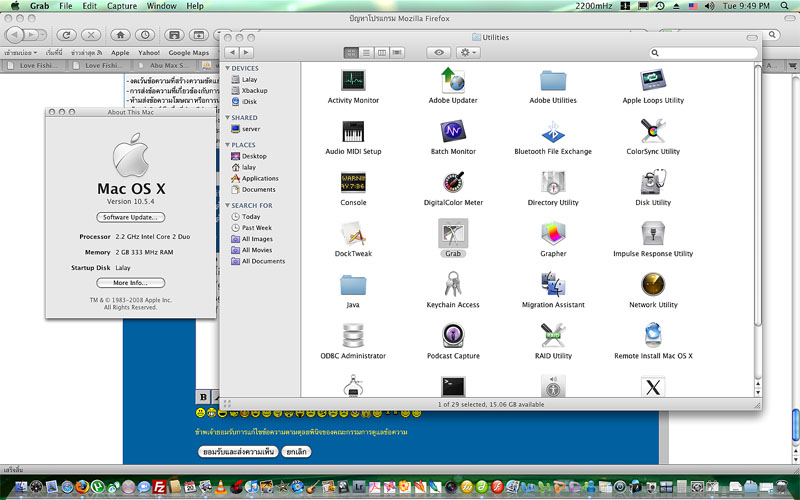800x500 pixels.
Task: Open the Apple menu
Action: click(15, 6)
